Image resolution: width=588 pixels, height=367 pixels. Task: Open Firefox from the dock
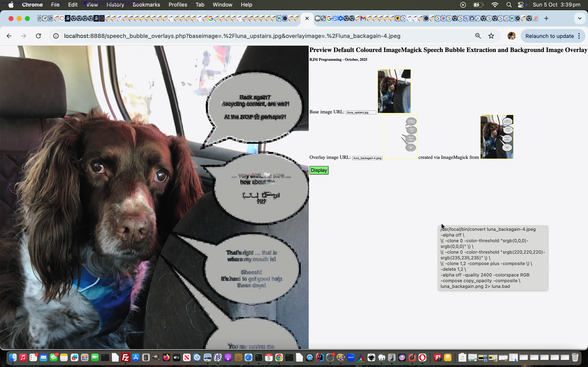[x=166, y=358]
